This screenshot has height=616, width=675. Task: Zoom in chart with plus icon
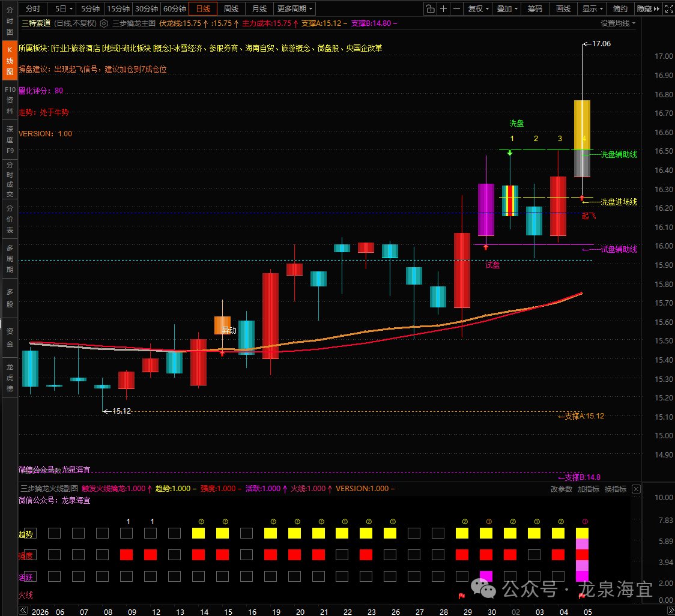click(444, 9)
